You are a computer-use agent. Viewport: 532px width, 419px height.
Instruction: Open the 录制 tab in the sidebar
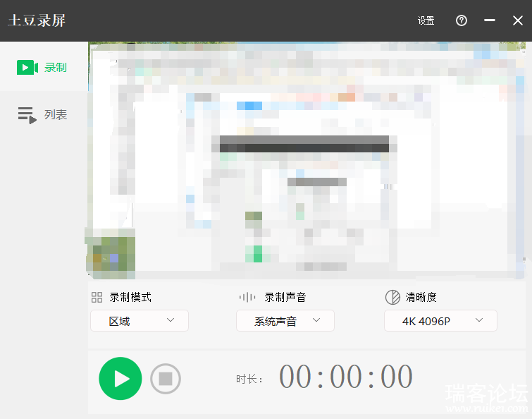coord(44,67)
